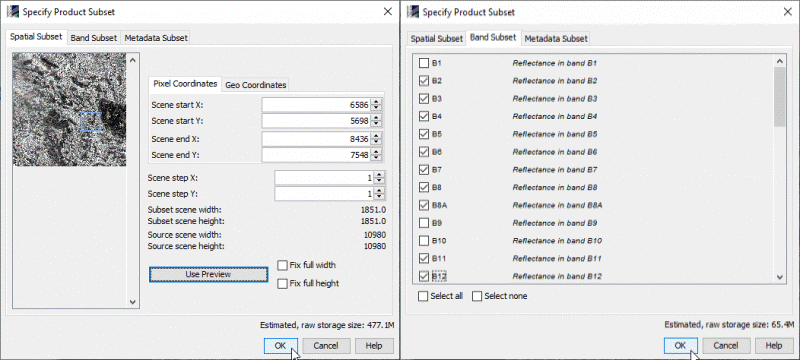Viewport: 801px width, 361px height.
Task: Click the Scene step X field
Action: 324,178
